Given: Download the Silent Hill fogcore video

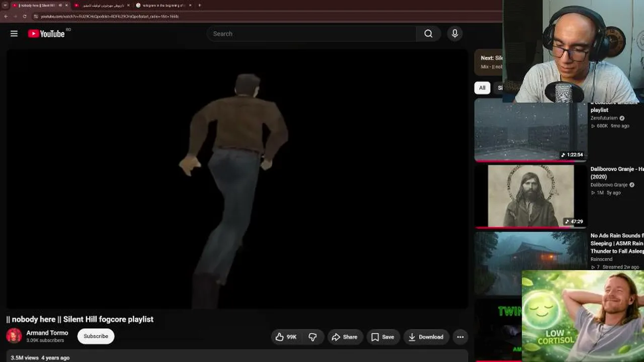Looking at the screenshot, I should [426, 337].
